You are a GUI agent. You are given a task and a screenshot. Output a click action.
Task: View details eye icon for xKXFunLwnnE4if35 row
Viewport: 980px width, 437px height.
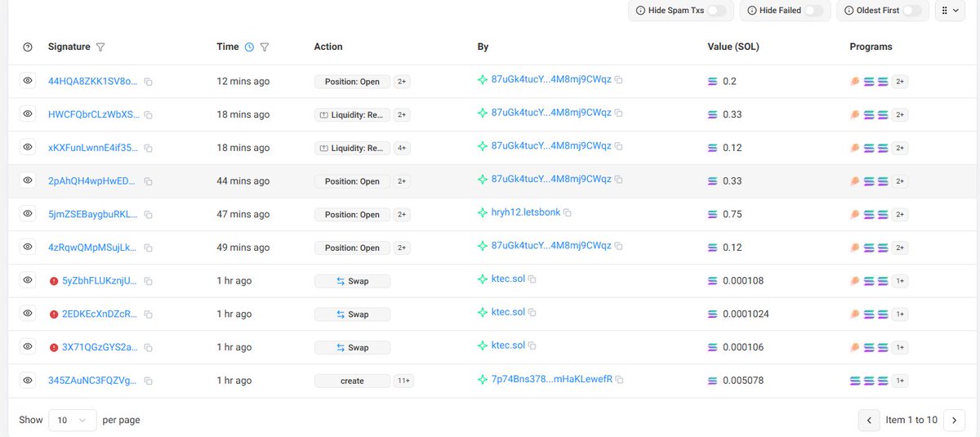28,147
